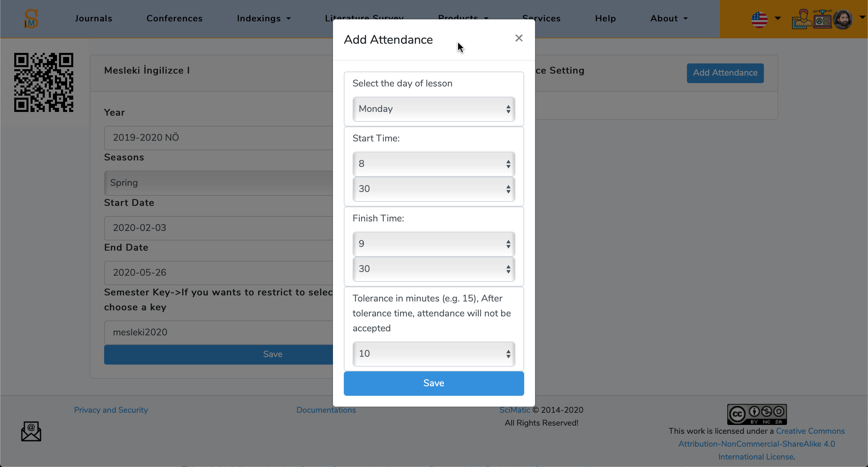Open the Finish Time minutes dropdown
The width and height of the screenshot is (868, 467).
(434, 269)
